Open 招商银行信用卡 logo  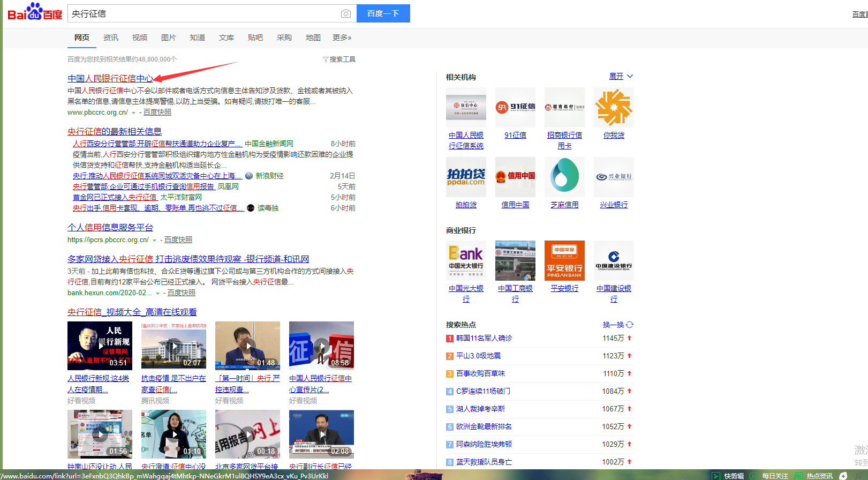564,107
